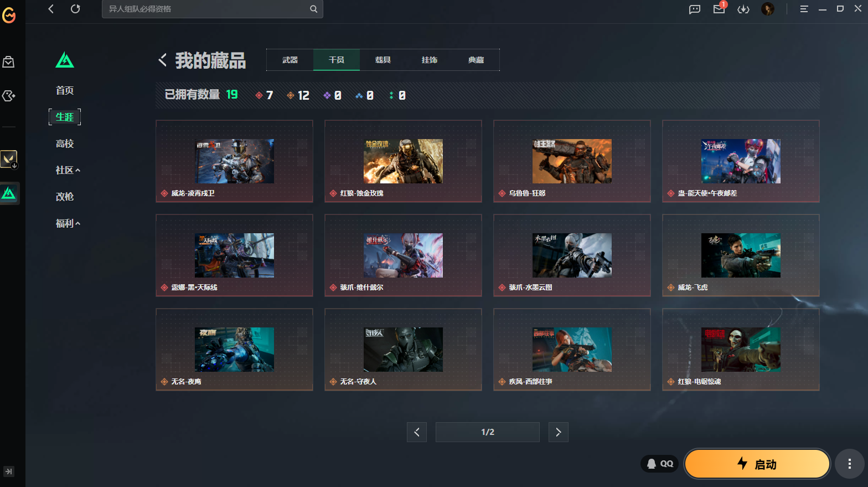Expand the sidebar with the arrow icon
Image resolution: width=868 pixels, height=487 pixels.
coord(9,471)
